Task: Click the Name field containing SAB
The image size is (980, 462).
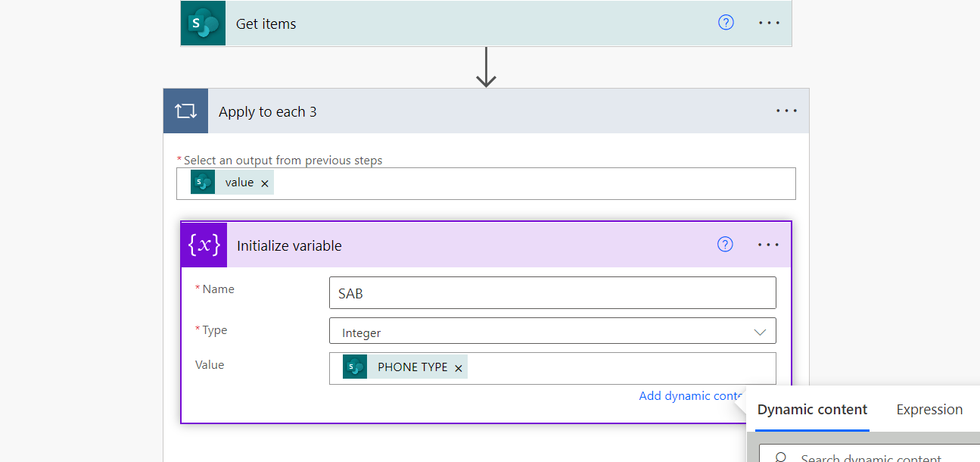Action: point(552,293)
